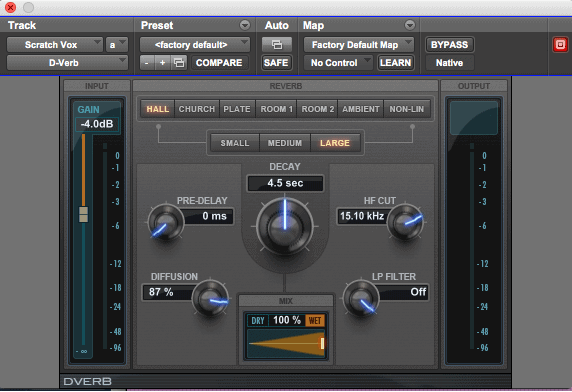The image size is (572, 392).
Task: Click the input GAIN fader handle
Action: click(x=84, y=214)
